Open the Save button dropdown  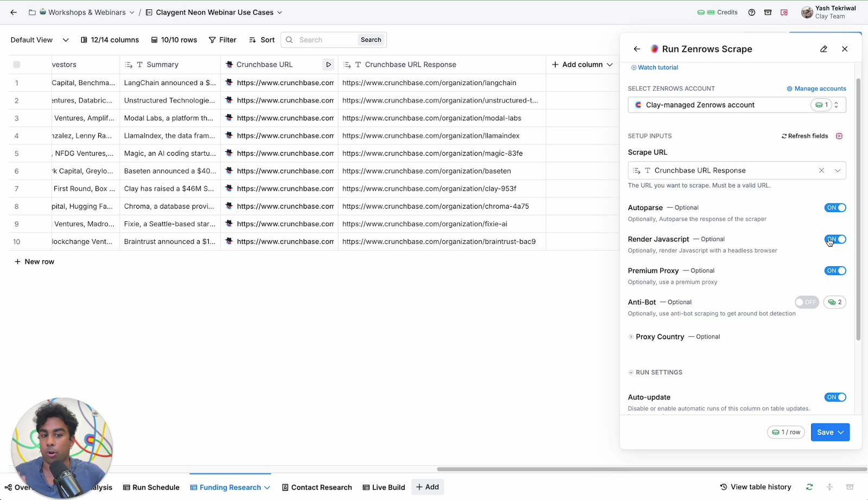coord(841,432)
